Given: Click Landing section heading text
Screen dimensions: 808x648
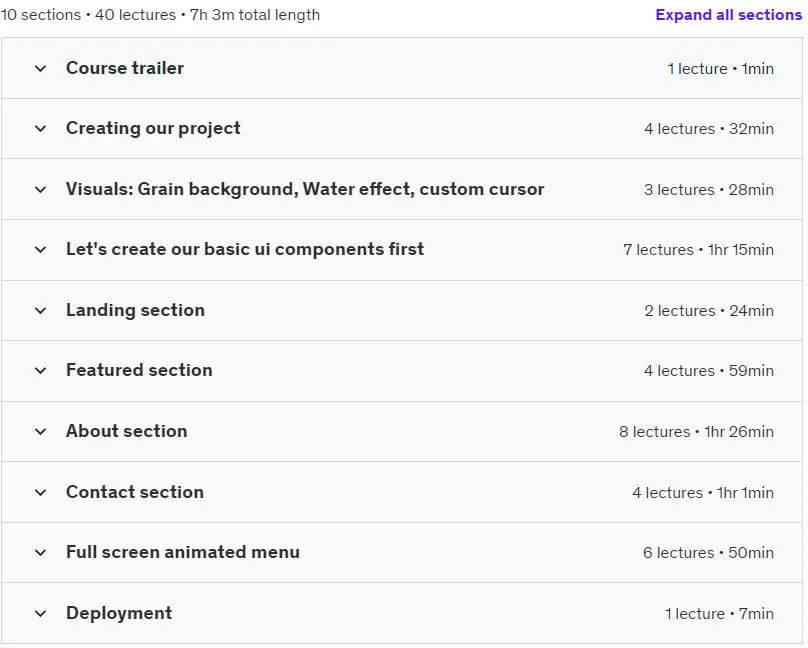Looking at the screenshot, I should point(136,310).
